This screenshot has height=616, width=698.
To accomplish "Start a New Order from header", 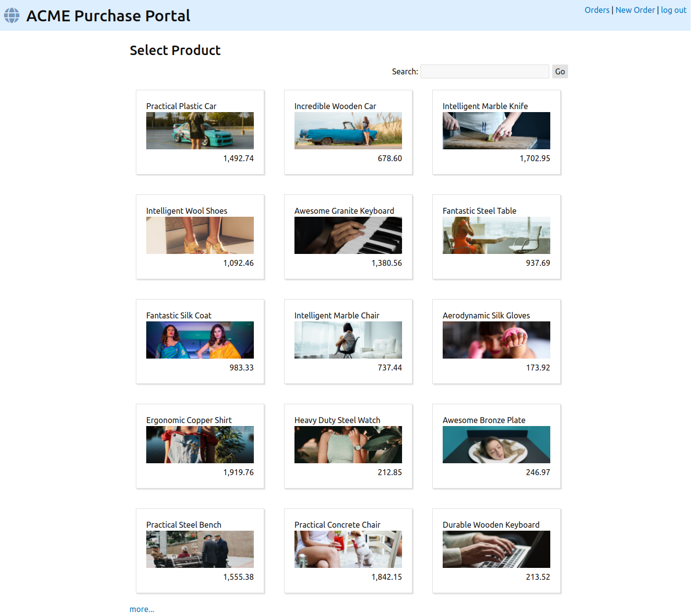I will [635, 10].
